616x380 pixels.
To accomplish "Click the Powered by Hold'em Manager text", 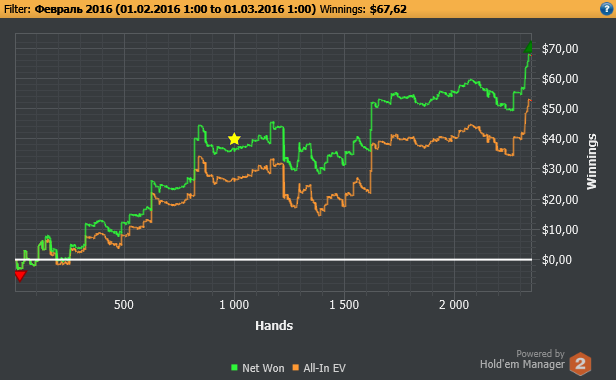I will [x=522, y=359].
